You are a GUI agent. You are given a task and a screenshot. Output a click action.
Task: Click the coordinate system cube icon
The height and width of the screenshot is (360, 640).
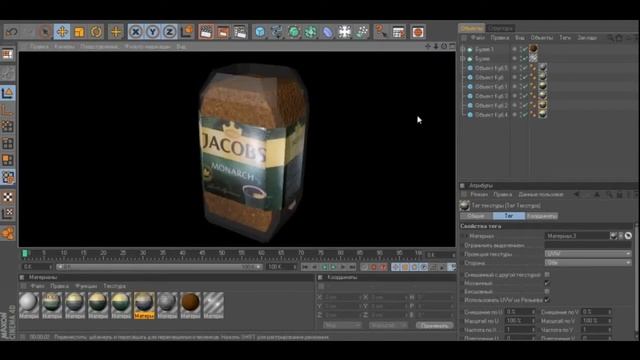[187, 32]
